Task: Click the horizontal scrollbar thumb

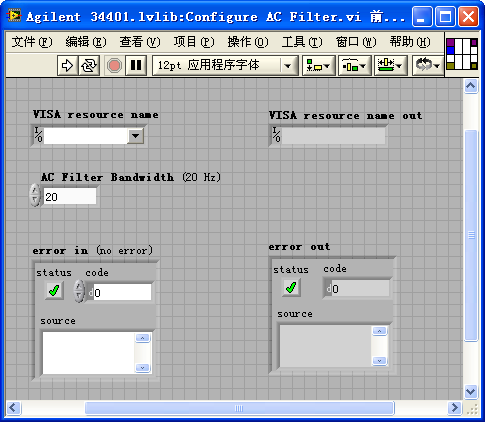Action: click(239, 408)
